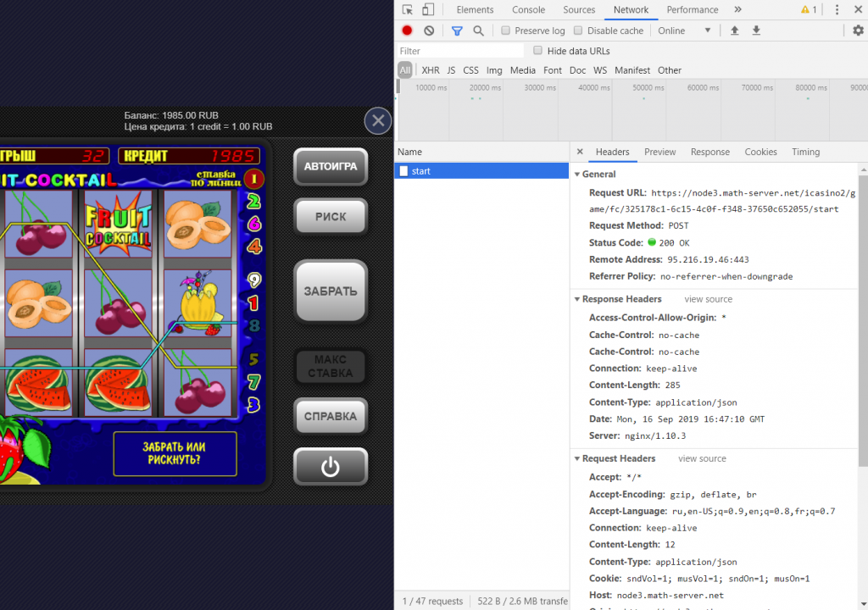The height and width of the screenshot is (610, 868).
Task: Open DevTools network settings gear
Action: pyautogui.click(x=858, y=30)
